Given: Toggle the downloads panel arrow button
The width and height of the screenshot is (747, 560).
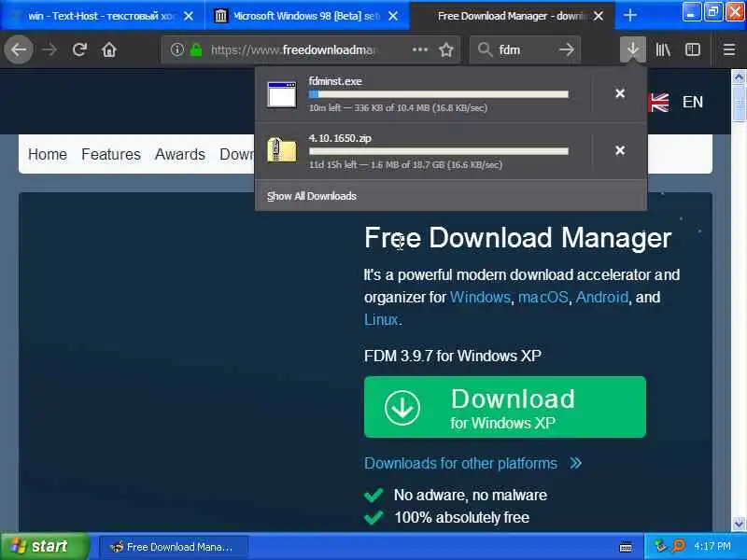Looking at the screenshot, I should [633, 49].
